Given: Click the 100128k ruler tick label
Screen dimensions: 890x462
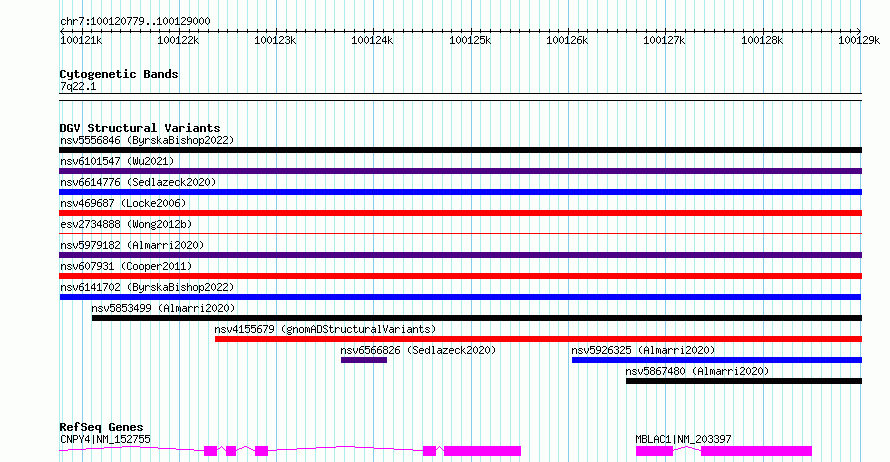Looking at the screenshot, I should (x=762, y=40).
